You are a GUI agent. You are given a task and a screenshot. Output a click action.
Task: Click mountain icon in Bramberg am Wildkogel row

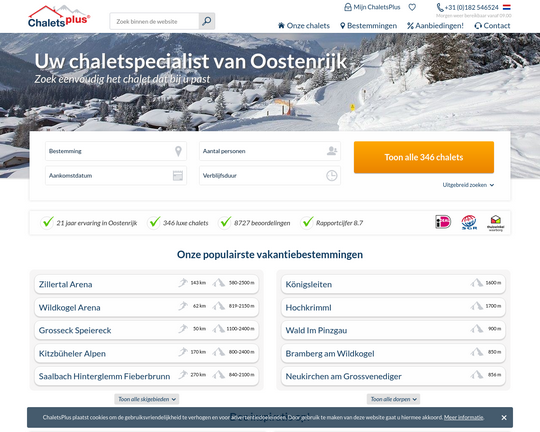(477, 352)
